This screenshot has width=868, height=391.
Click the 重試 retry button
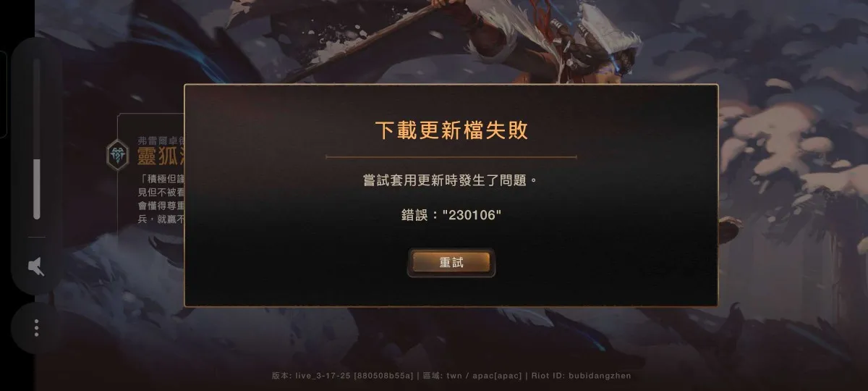[451, 263]
